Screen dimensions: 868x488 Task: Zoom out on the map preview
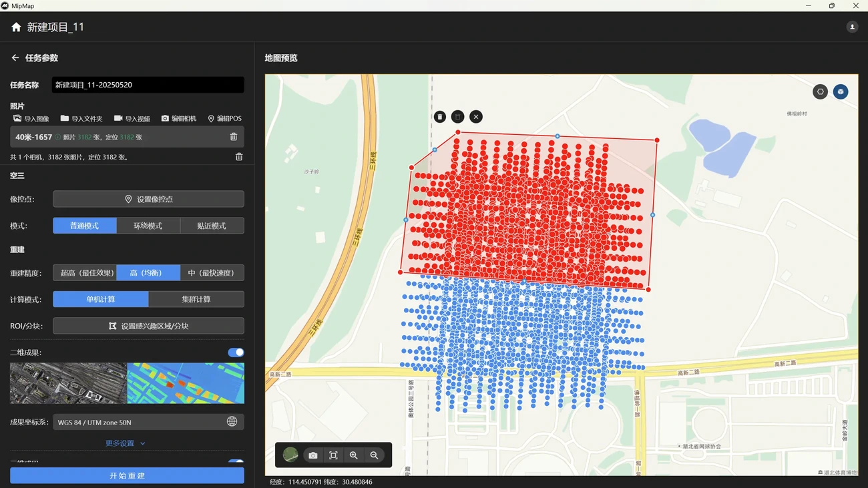tap(374, 455)
